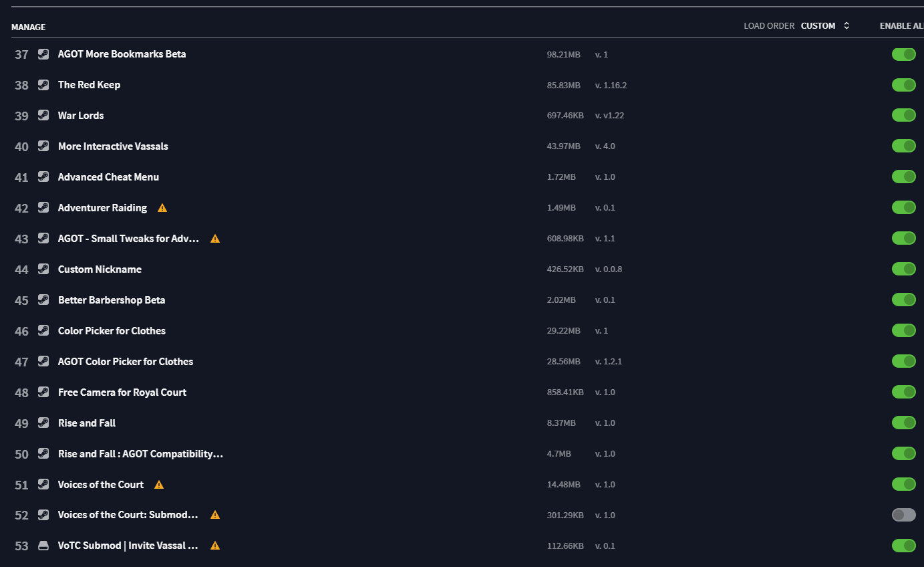The width and height of the screenshot is (924, 567).
Task: Toggle Better Barbershop Beta off
Action: [x=904, y=300]
